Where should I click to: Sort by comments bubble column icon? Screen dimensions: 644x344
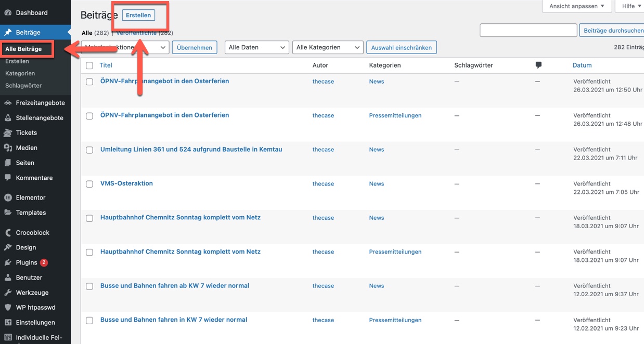(538, 65)
